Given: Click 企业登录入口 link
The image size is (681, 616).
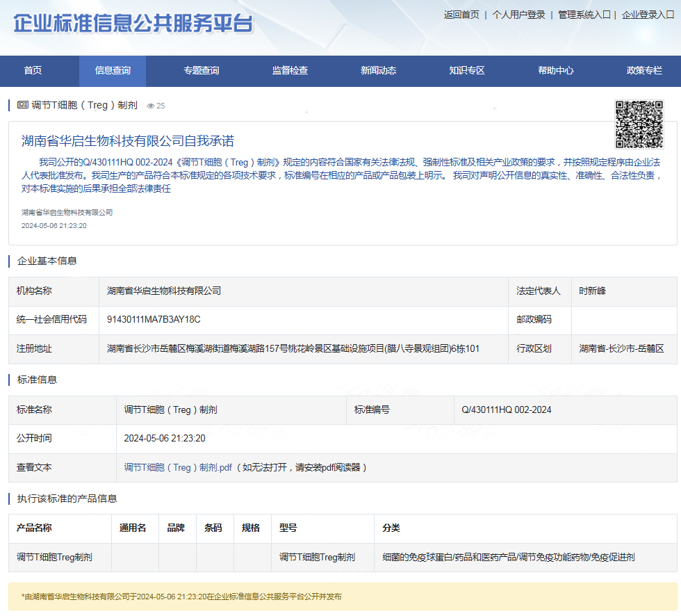Looking at the screenshot, I should point(648,15).
